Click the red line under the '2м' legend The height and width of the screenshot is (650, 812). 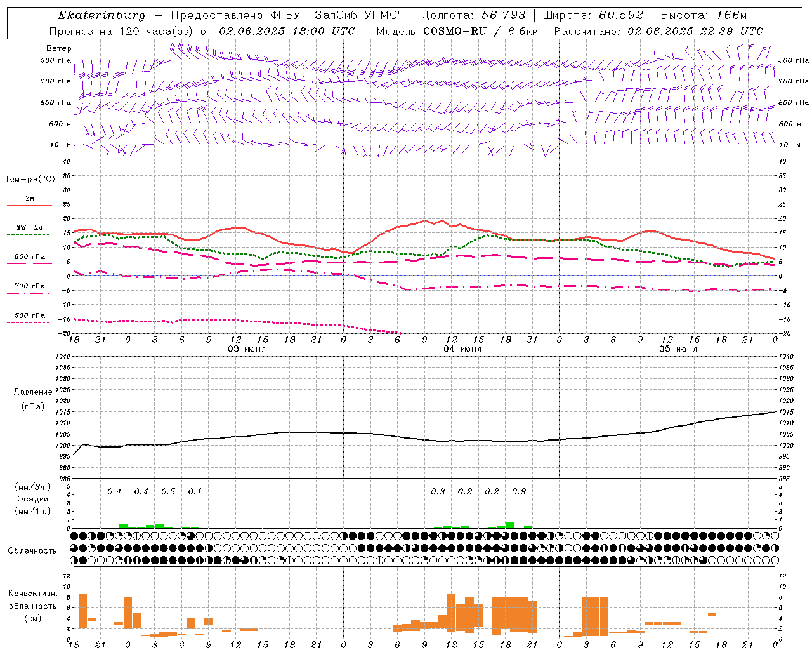[29, 206]
